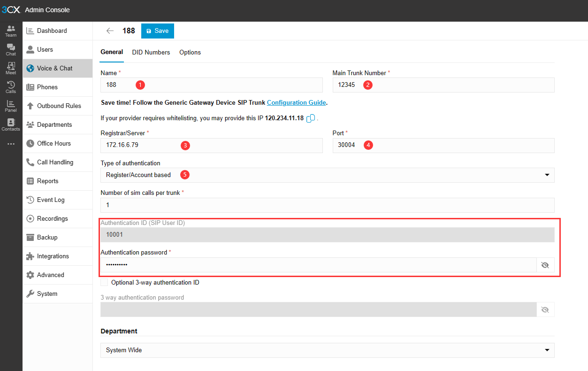Copy the whitelisting IP address icon
The width and height of the screenshot is (588, 371).
tap(310, 118)
